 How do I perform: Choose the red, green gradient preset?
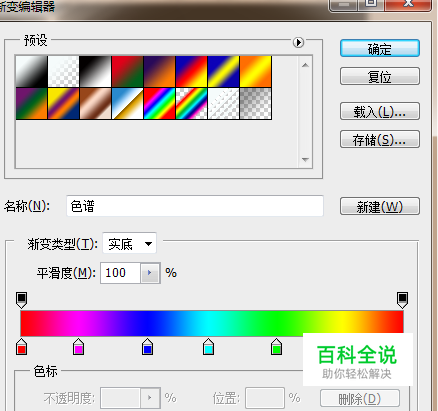pyautogui.click(x=128, y=71)
